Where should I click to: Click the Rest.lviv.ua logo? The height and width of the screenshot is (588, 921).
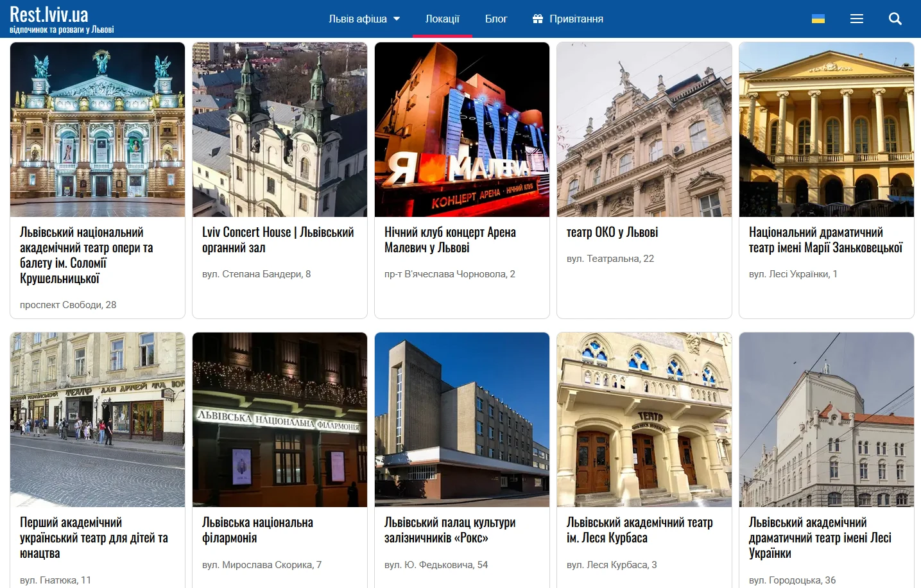tap(49, 14)
